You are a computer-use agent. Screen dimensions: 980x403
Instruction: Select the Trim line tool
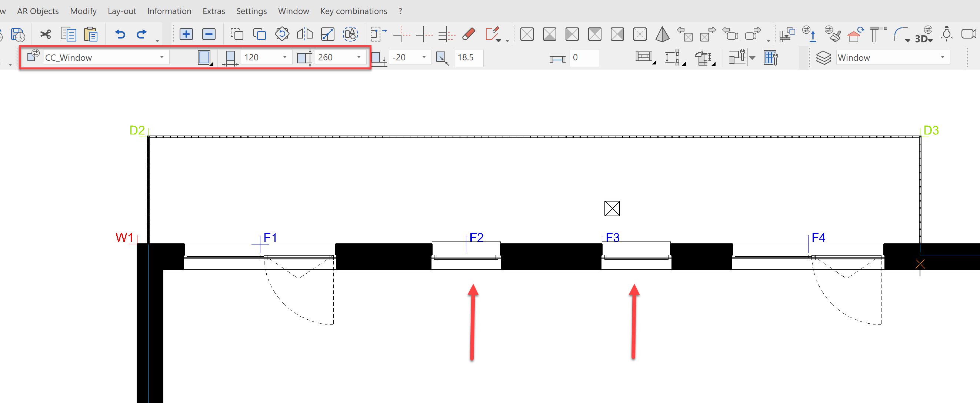[x=402, y=34]
